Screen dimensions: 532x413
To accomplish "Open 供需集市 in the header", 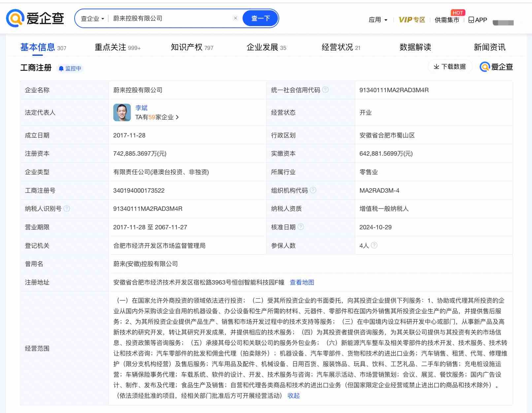I will 447,20.
